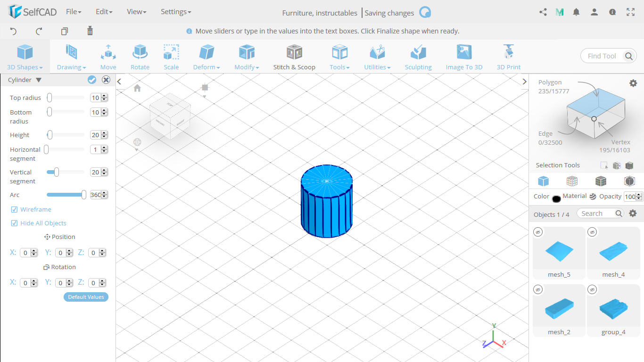Toggle Hide All Objects checkbox
The height and width of the screenshot is (362, 644).
[x=14, y=223]
